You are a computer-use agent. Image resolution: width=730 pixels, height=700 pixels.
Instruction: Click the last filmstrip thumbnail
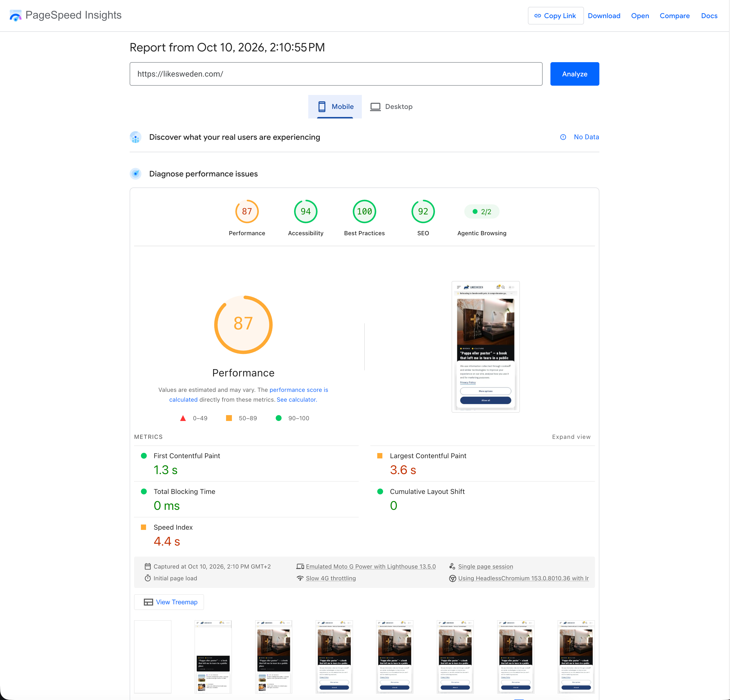[576, 656]
